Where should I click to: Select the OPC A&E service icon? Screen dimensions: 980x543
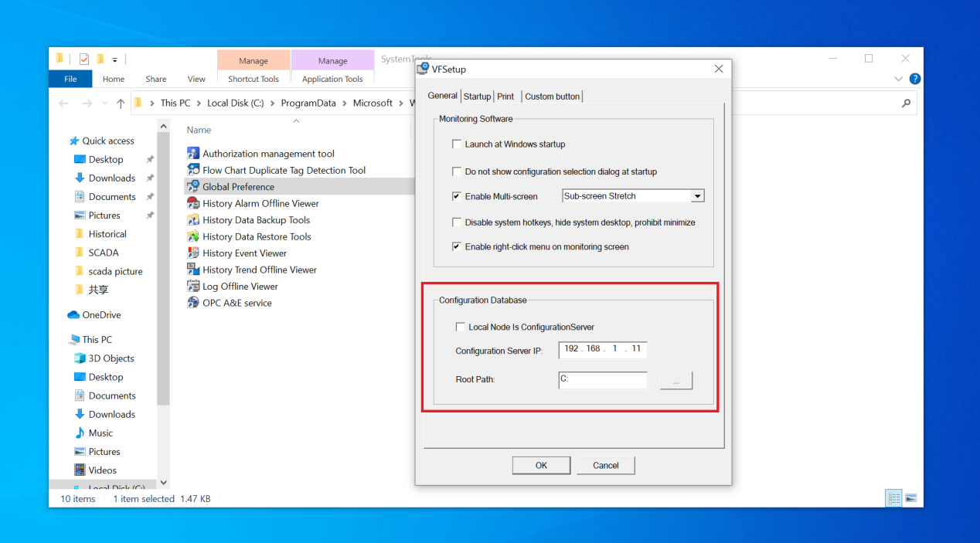(193, 303)
